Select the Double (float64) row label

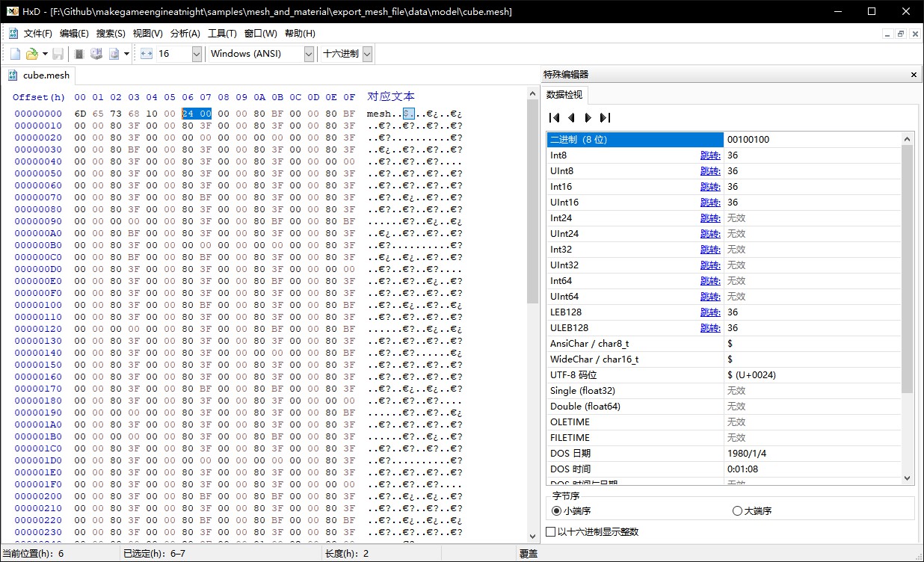point(586,407)
